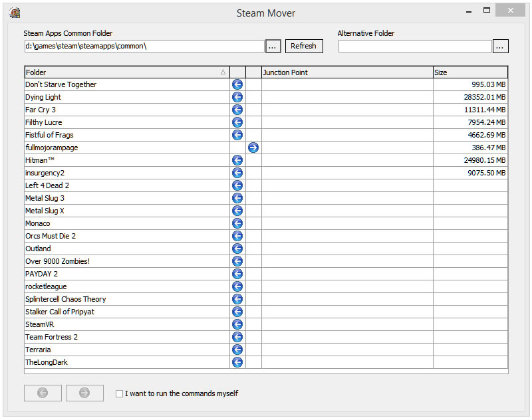Click the blue arrow for Fistful of Frags
The width and height of the screenshot is (532, 420).
(237, 135)
